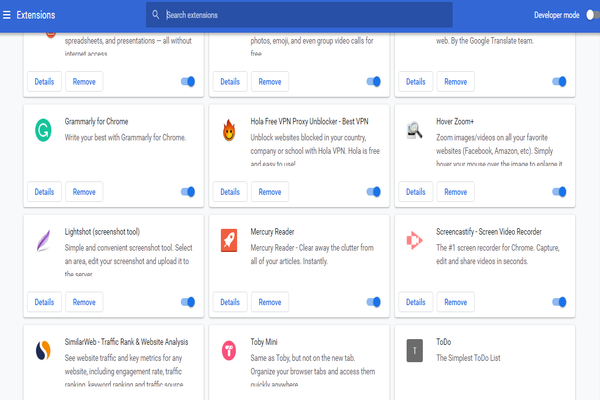Open Details for Google Translate team extension
Viewport: 600px width, 400px height.
coord(416,82)
